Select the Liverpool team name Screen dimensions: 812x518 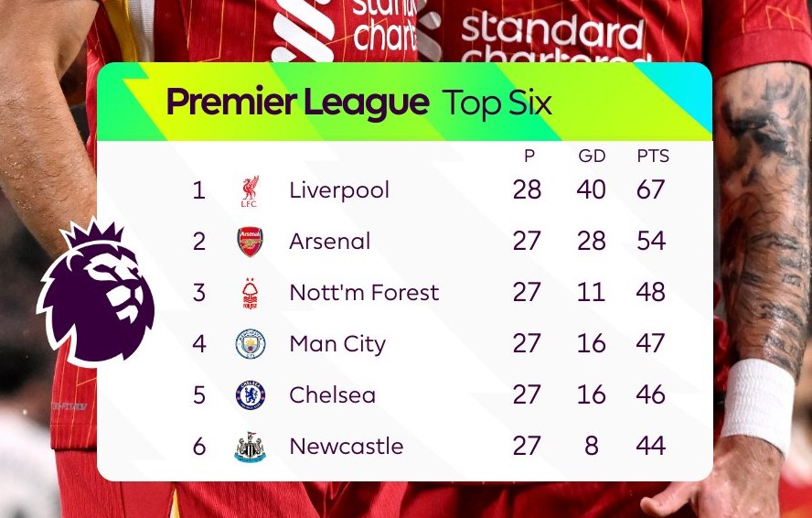(x=339, y=190)
